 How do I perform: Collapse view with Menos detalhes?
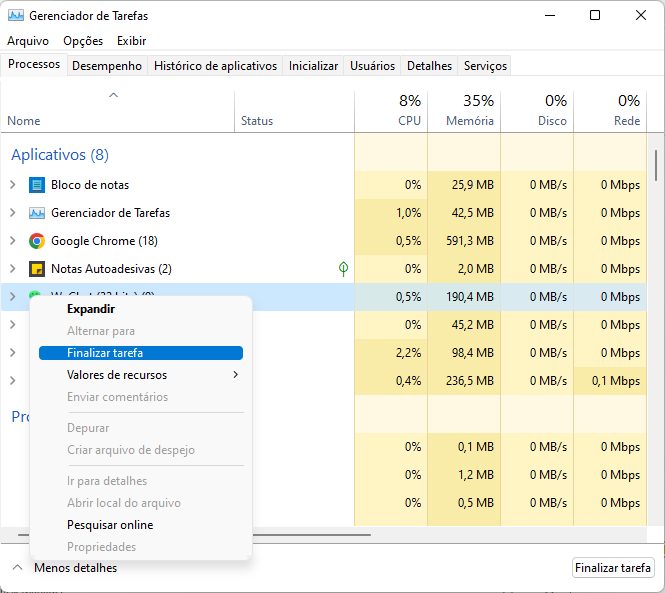(65, 568)
